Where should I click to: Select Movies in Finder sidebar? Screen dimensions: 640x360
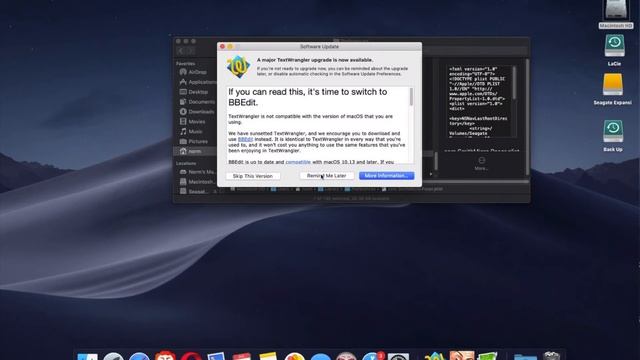tap(192, 122)
